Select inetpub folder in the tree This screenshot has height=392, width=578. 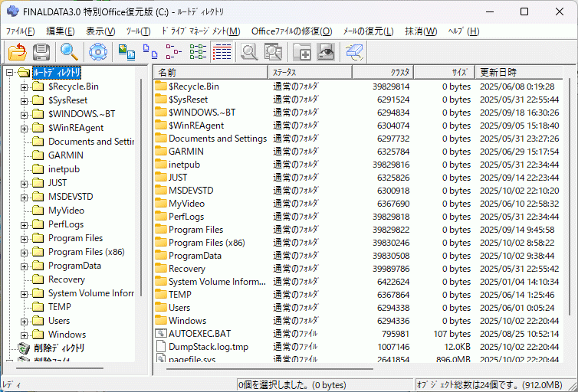click(64, 169)
